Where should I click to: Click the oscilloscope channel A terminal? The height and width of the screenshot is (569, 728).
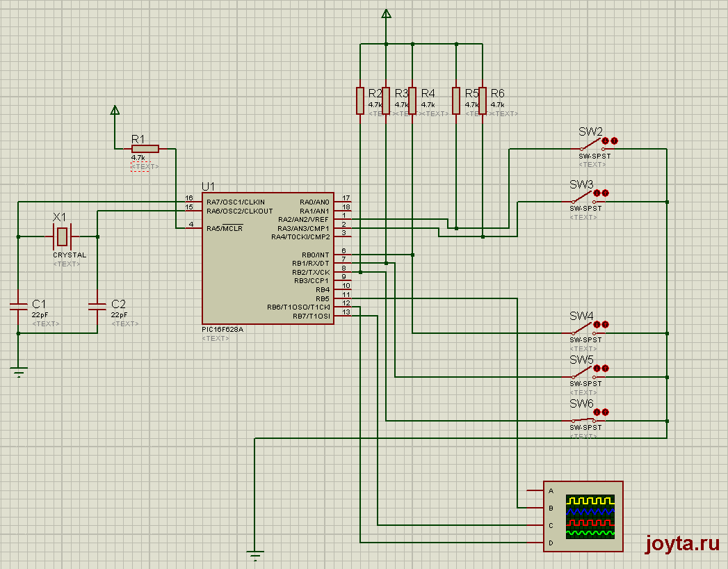[535, 490]
